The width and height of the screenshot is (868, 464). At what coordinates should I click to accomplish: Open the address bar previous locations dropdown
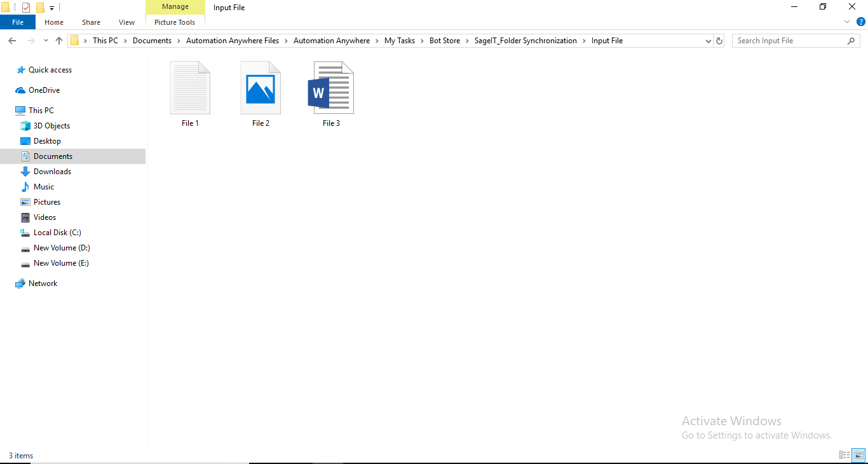coord(709,41)
